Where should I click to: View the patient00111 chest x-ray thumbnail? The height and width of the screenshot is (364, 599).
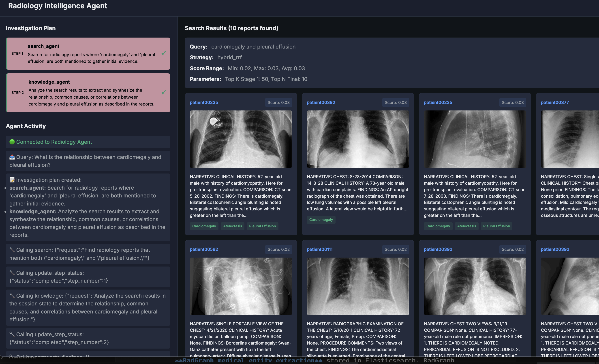[x=358, y=286]
